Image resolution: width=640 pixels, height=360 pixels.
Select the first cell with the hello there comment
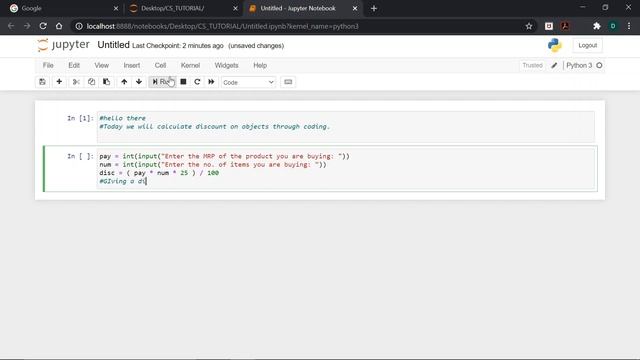(346, 127)
